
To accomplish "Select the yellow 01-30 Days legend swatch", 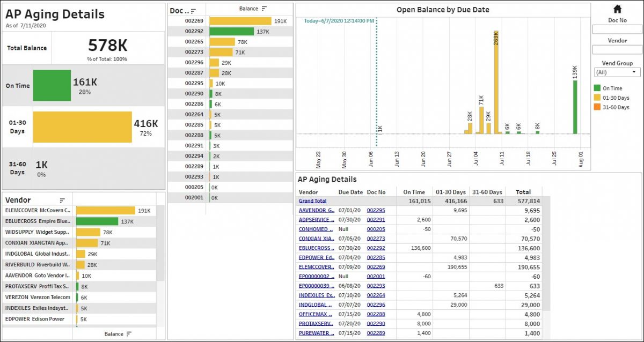I will 597,98.
